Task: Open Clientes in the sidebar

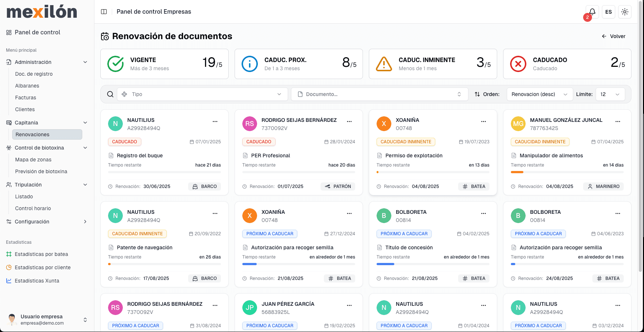Action: coord(25,109)
